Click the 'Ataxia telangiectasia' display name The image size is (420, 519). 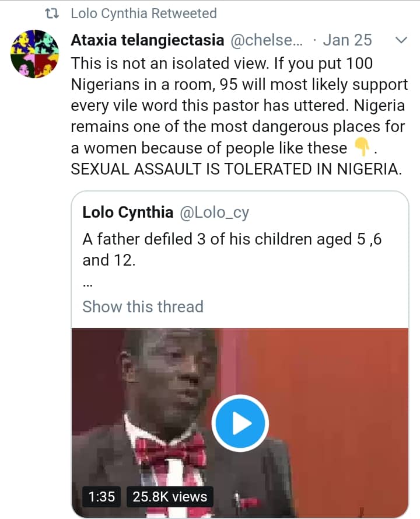tap(147, 40)
